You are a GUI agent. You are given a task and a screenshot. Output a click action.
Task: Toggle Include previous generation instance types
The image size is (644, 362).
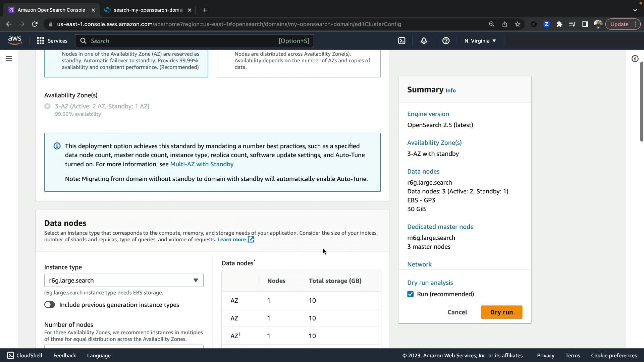click(50, 305)
